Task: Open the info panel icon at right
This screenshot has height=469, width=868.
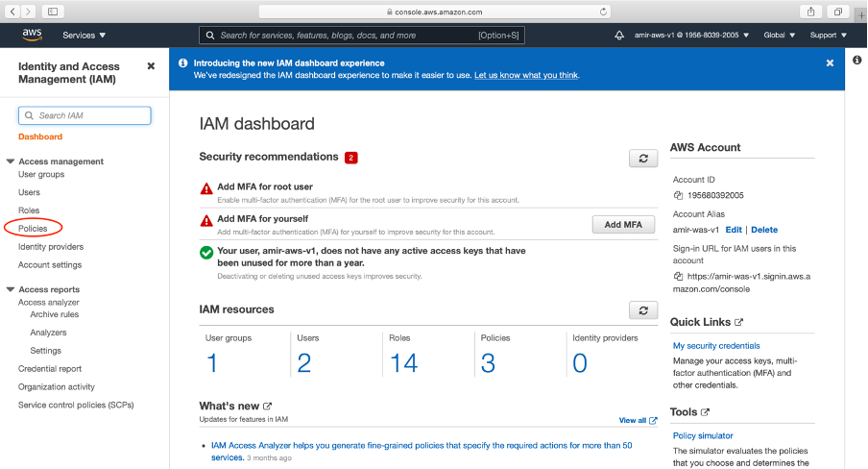Action: [856, 60]
